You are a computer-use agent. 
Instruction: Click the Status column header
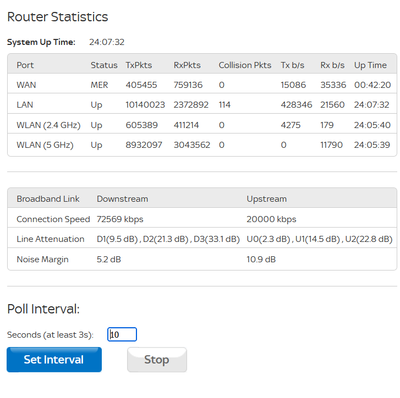104,65
